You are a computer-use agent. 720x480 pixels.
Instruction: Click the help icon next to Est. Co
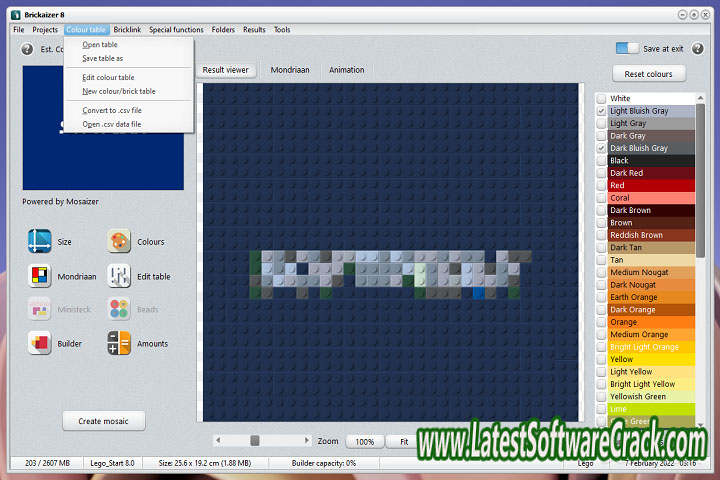click(x=27, y=49)
